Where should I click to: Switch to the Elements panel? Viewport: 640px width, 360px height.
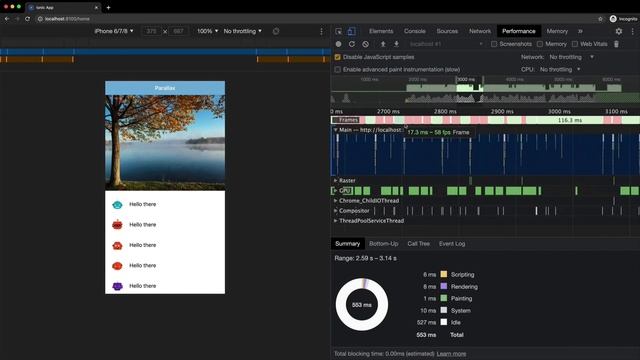[x=381, y=31]
